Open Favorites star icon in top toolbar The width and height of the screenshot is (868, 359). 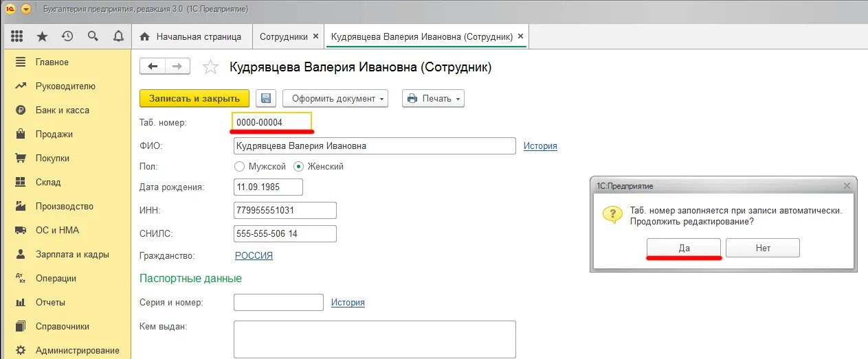pos(42,36)
